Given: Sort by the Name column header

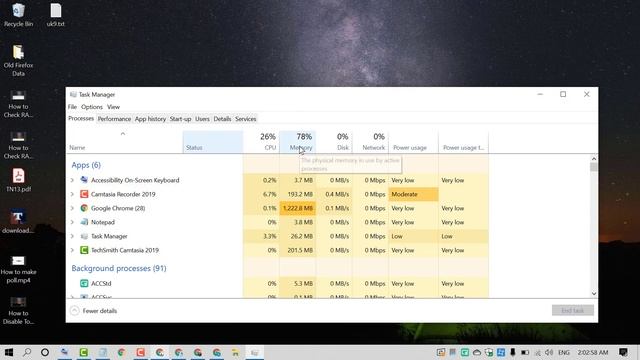Looking at the screenshot, I should [124, 142].
